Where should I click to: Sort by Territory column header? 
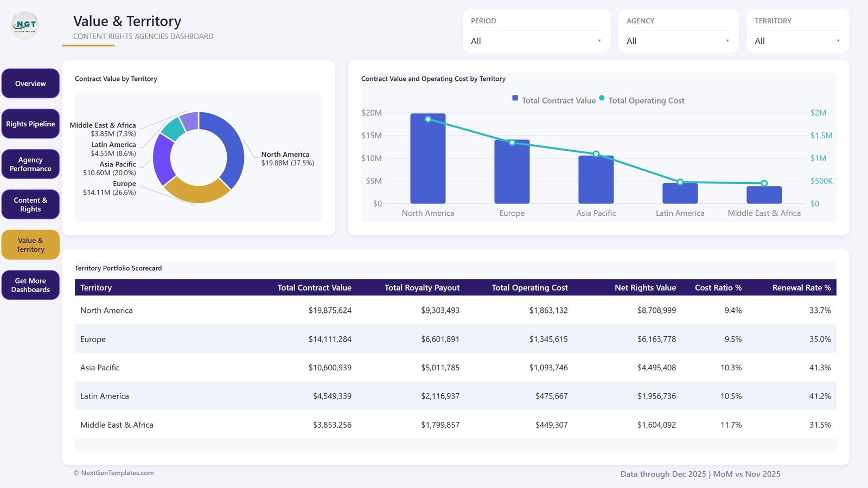pos(96,287)
